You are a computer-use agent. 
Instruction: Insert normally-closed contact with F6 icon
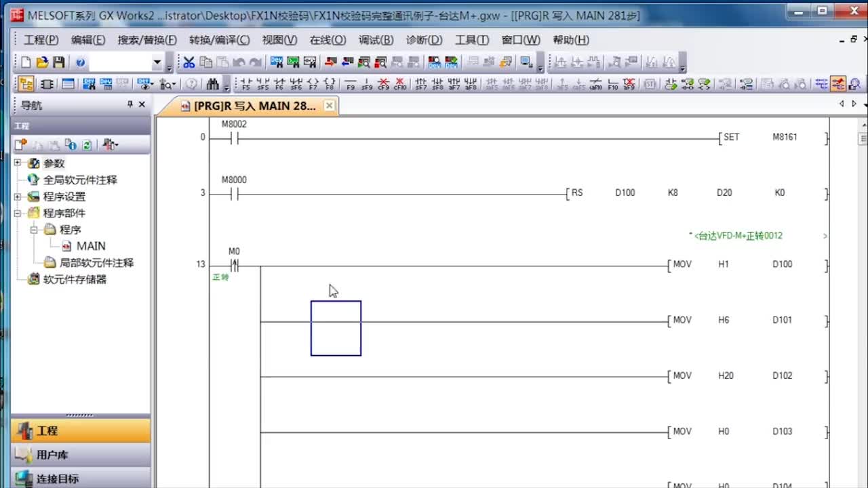pos(279,84)
